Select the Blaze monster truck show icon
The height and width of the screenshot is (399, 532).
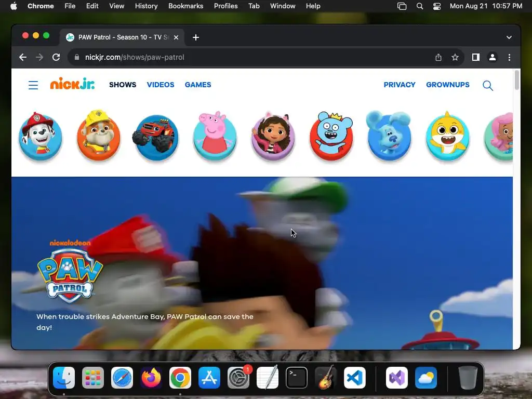(x=156, y=138)
